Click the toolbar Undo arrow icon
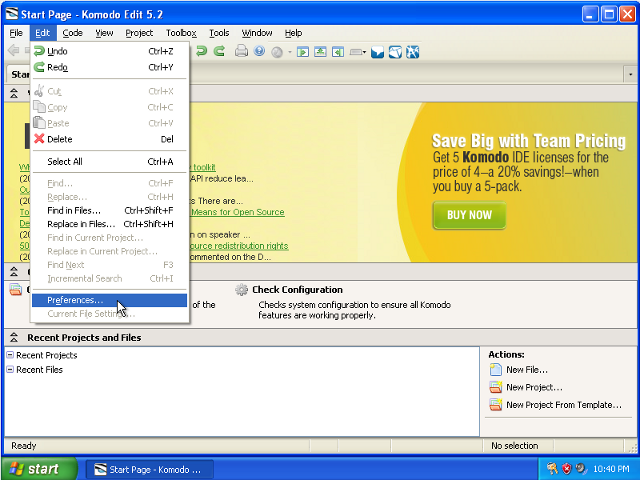The width and height of the screenshot is (640, 480). pyautogui.click(x=201, y=51)
